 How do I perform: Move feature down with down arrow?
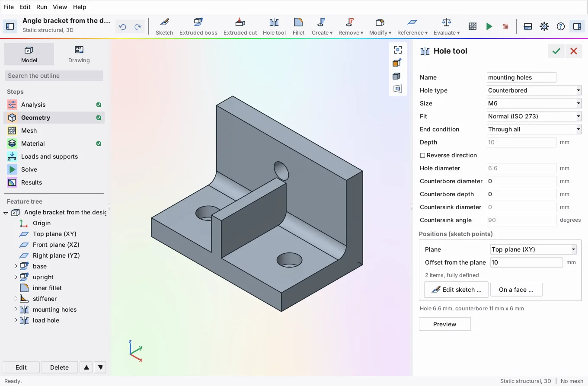[x=100, y=367]
